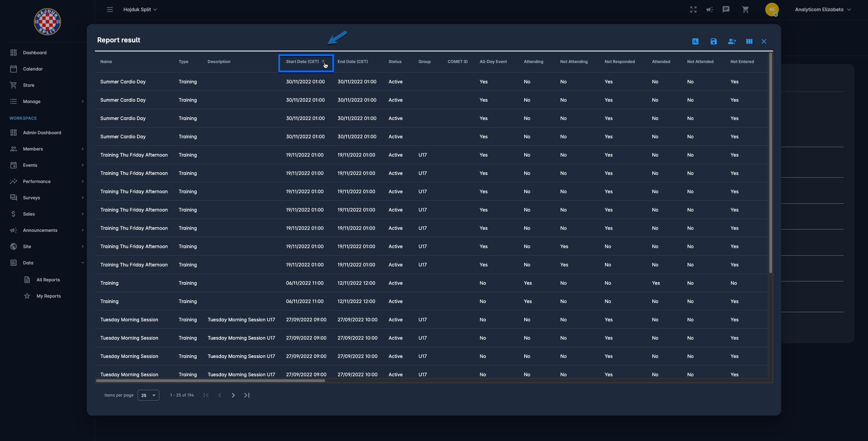Screen dimensions: 868x441
Task: Click the Hajduk Split club logo
Action: [x=47, y=22]
